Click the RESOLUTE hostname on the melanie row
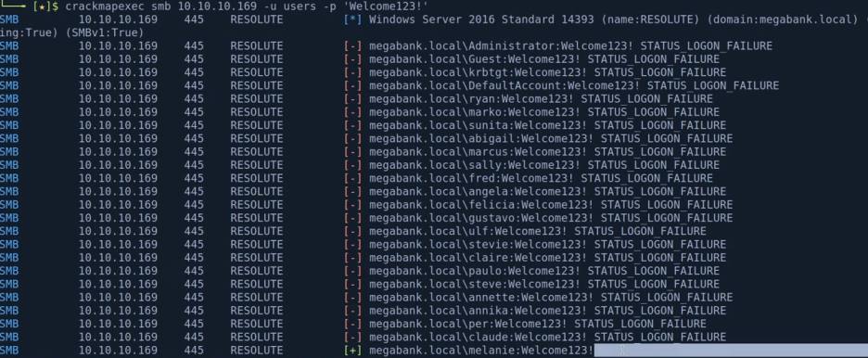Image resolution: width=868 pixels, height=358 pixels. point(256,351)
